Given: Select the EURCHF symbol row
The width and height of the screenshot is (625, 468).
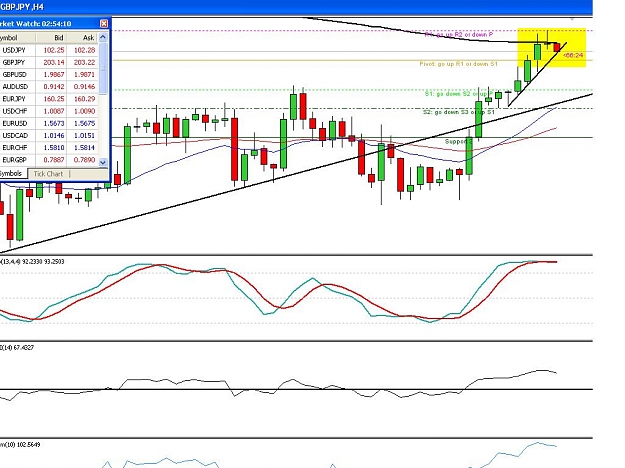Looking at the screenshot, I should 49,148.
